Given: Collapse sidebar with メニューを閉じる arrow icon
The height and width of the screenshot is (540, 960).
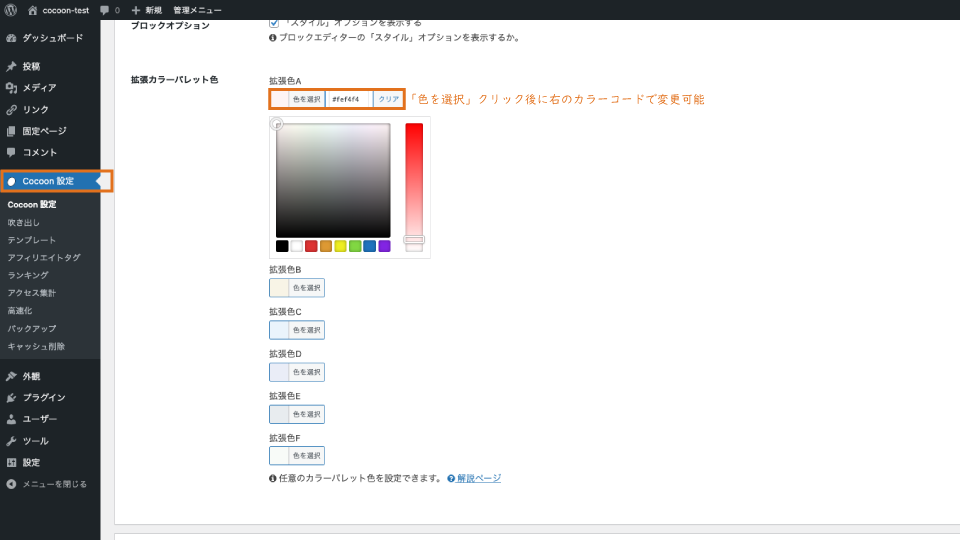Looking at the screenshot, I should 11,484.
